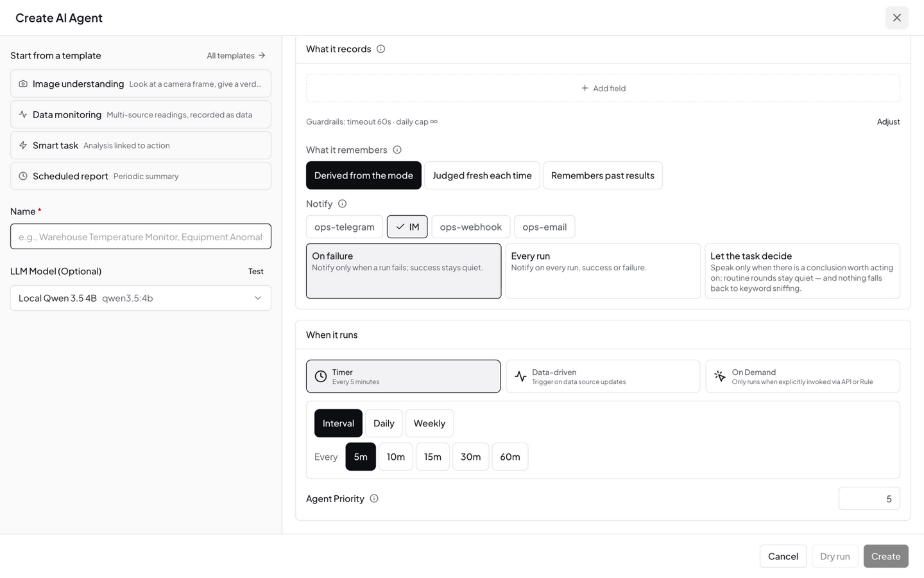Switch schedule to Daily tab
Viewport: 924px width, 578px height.
click(x=384, y=423)
